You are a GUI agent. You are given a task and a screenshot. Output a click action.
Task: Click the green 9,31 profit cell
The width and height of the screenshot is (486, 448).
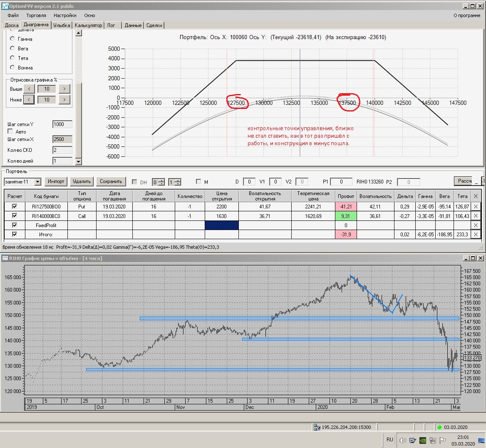click(346, 216)
